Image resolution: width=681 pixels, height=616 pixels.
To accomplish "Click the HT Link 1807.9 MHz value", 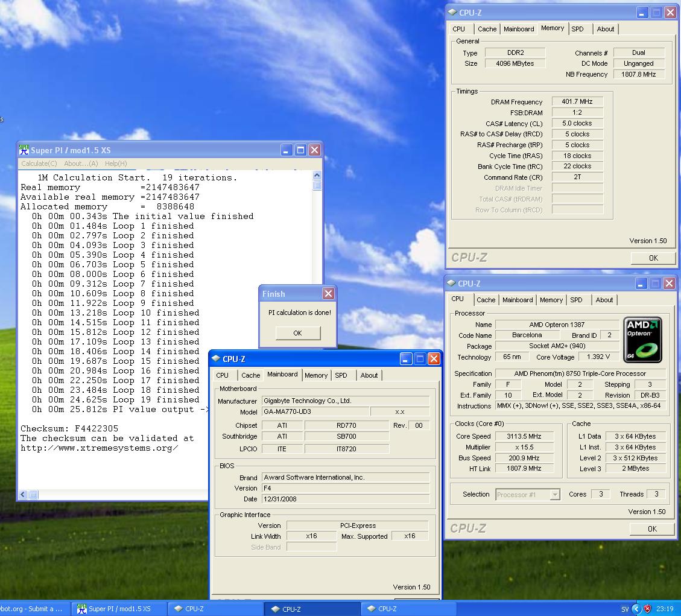I will point(524,468).
